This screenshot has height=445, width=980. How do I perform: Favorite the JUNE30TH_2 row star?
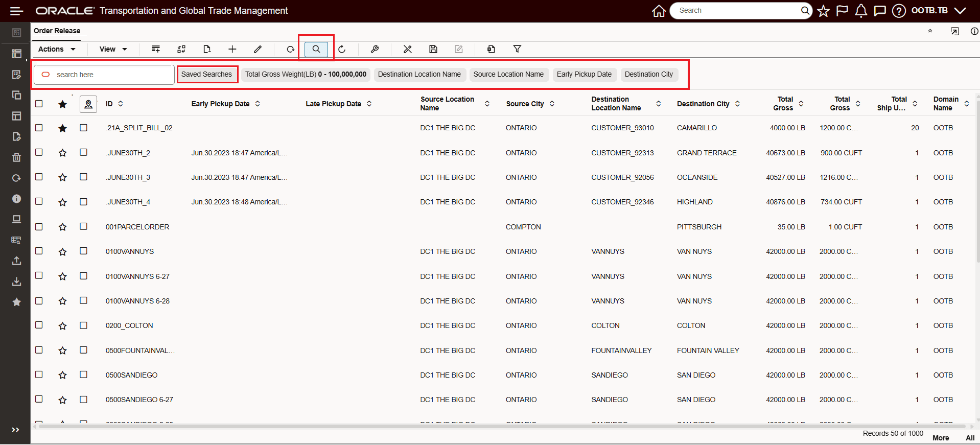pyautogui.click(x=62, y=153)
